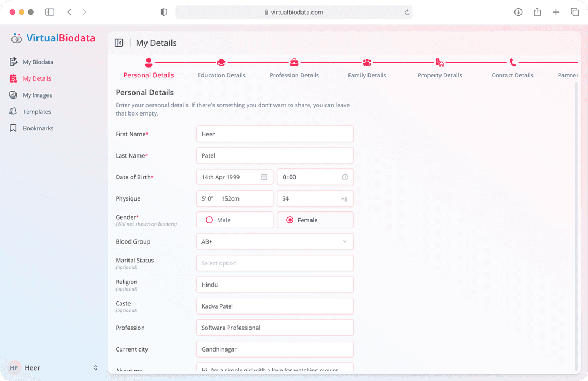Click the Property Details step icon

tap(439, 63)
